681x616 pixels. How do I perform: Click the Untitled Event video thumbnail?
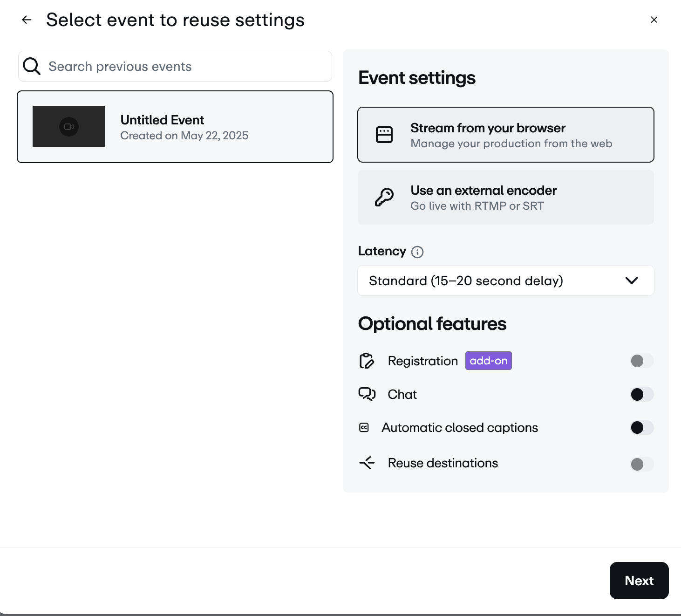click(x=69, y=127)
